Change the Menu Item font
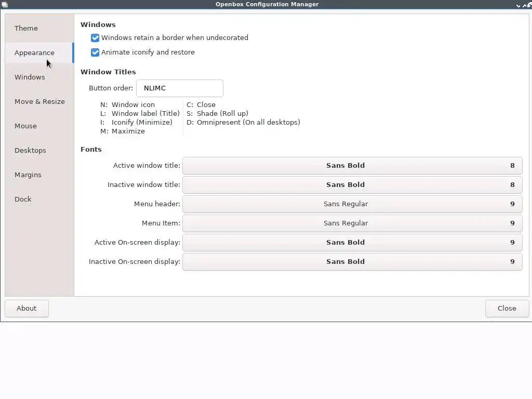Screen dimensions: 532x399 pyautogui.click(x=352, y=223)
